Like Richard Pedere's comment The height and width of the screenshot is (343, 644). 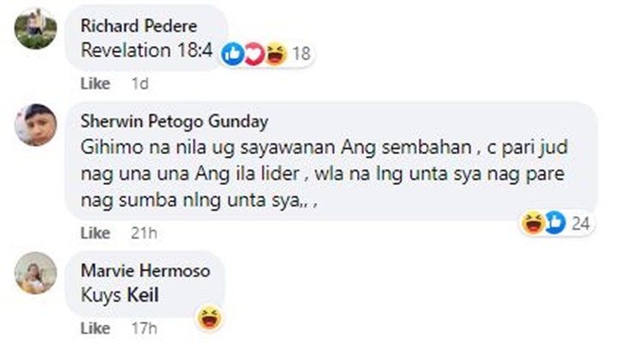click(95, 84)
